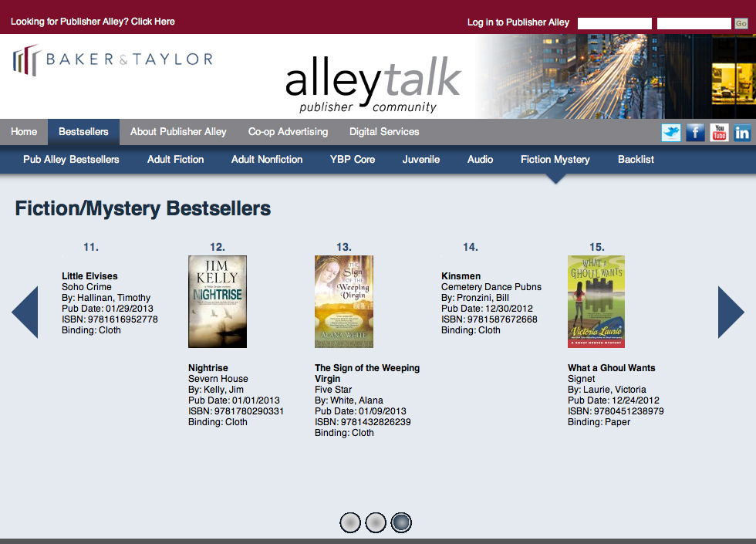Open the Bestsellers menu item

point(83,132)
